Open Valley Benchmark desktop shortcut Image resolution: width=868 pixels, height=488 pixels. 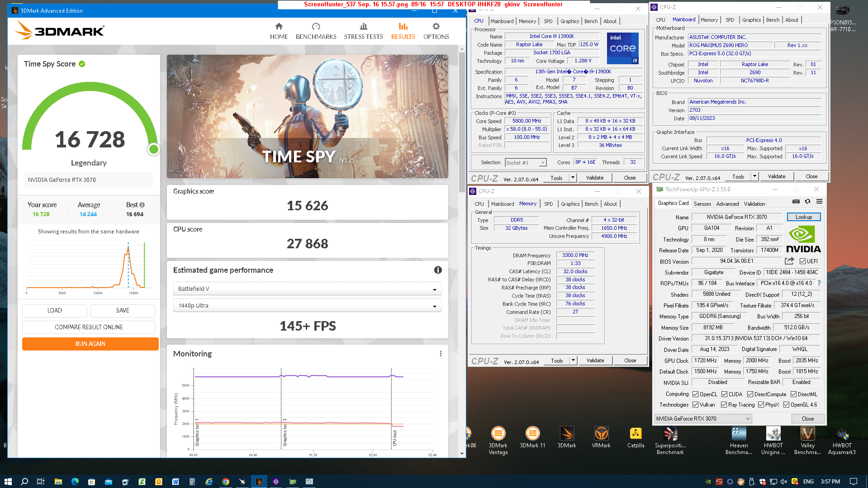pos(807,441)
